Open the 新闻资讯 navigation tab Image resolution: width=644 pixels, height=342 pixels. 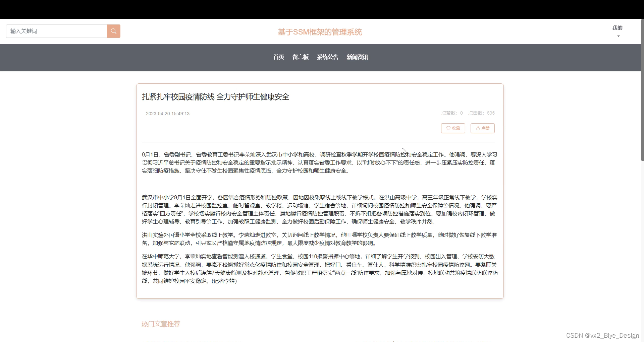point(357,57)
